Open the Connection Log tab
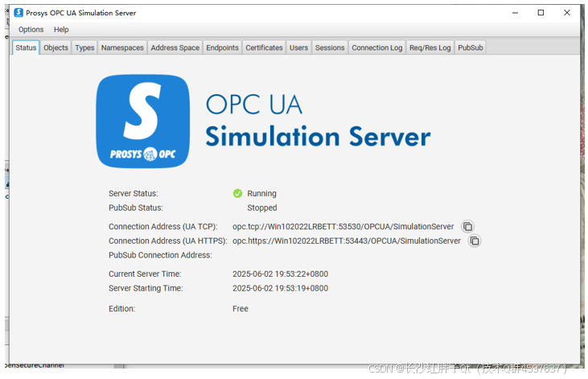The height and width of the screenshot is (379, 588). (376, 47)
